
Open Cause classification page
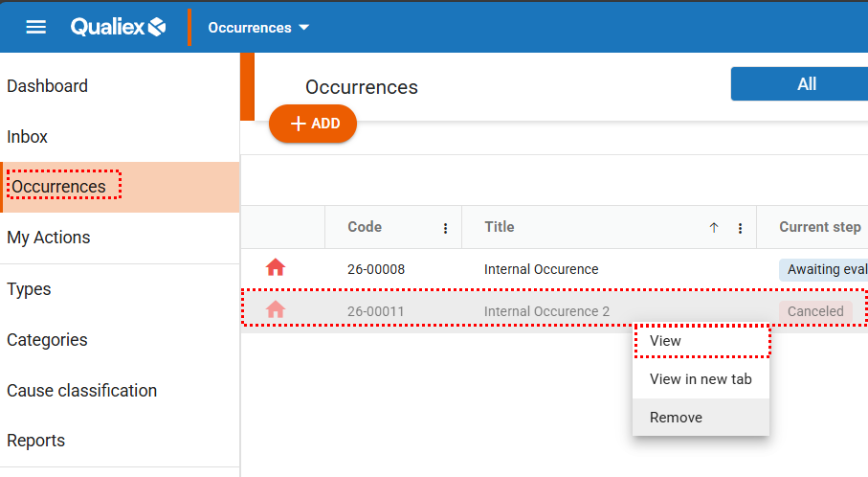click(81, 391)
